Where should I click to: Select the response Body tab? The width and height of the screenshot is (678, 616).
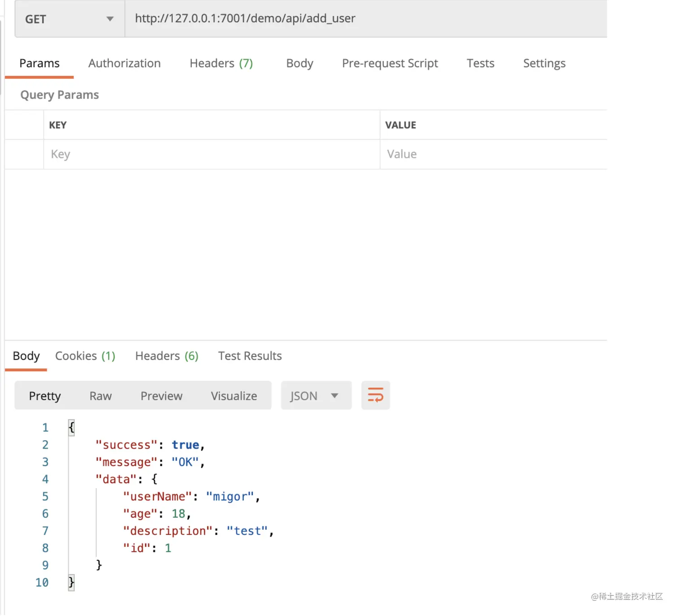[x=26, y=356]
